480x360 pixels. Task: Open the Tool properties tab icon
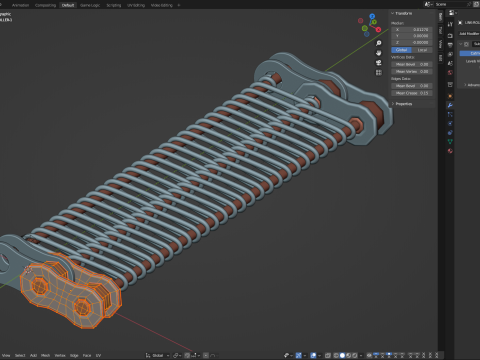click(450, 24)
